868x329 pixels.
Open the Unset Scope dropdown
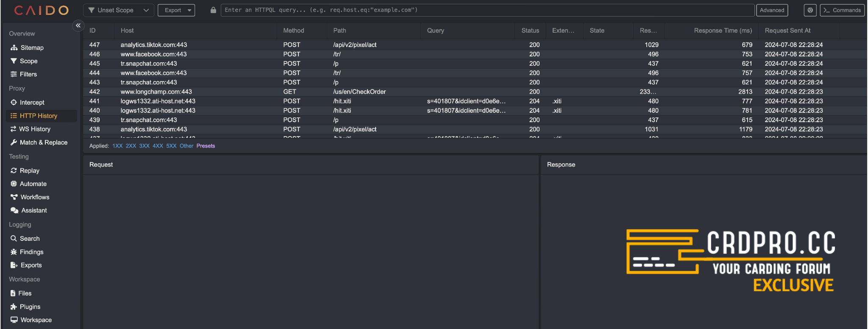pos(118,10)
